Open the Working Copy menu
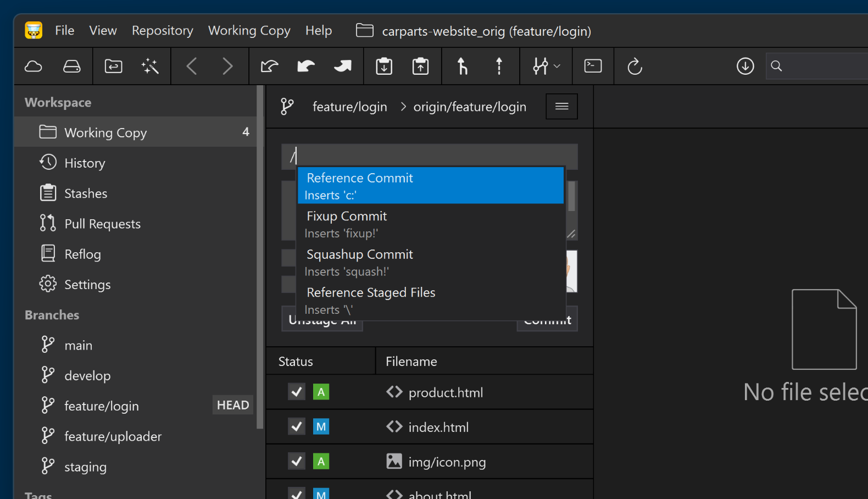Screen dimensions: 868x499 tap(249, 31)
